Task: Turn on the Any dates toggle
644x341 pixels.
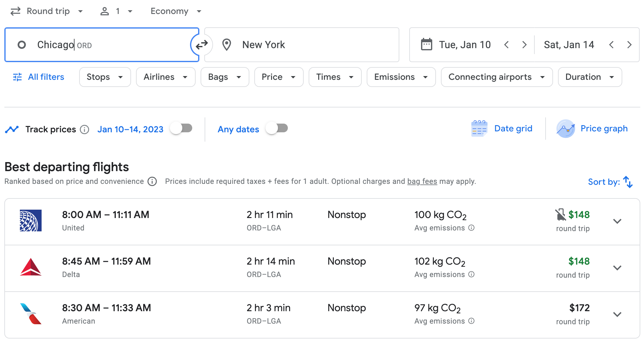Action: pos(277,128)
